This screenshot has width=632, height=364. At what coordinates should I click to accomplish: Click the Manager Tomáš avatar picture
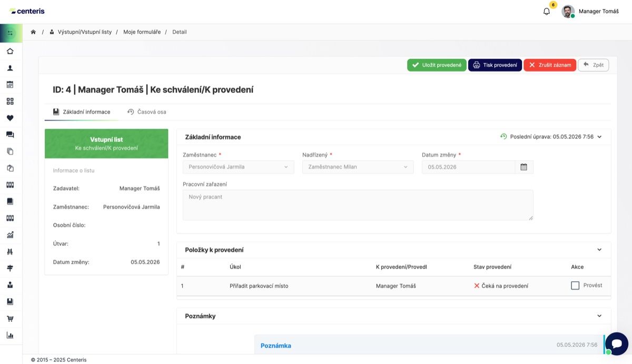point(568,11)
